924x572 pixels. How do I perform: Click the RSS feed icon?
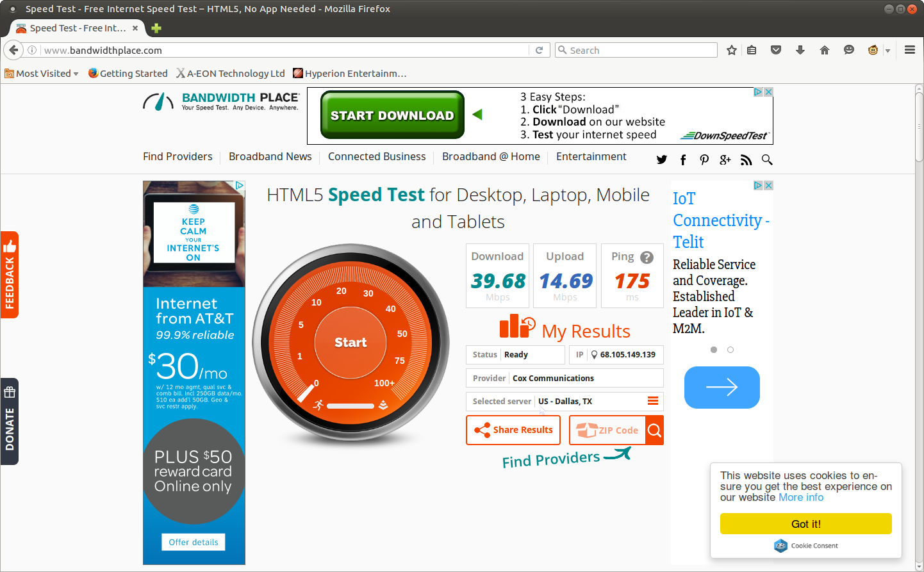(x=746, y=160)
